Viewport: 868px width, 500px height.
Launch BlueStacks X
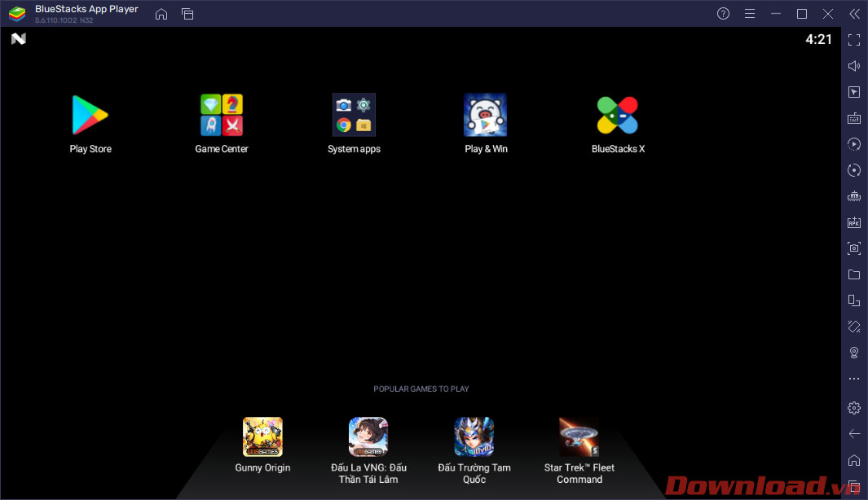pyautogui.click(x=618, y=115)
